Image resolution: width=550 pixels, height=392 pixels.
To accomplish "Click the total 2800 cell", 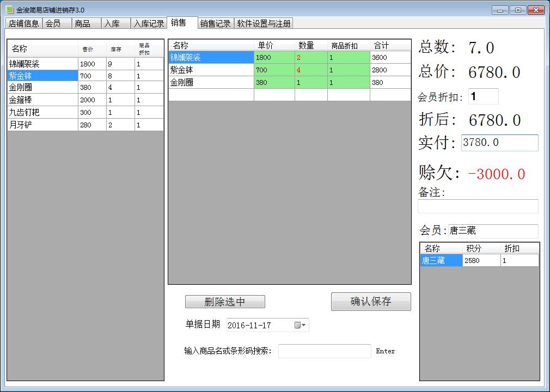I will [390, 70].
